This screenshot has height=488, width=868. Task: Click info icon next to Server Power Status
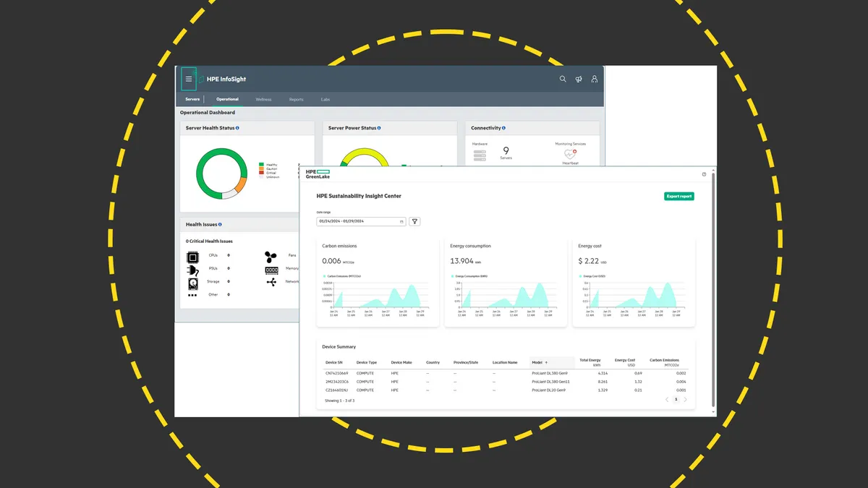(379, 128)
